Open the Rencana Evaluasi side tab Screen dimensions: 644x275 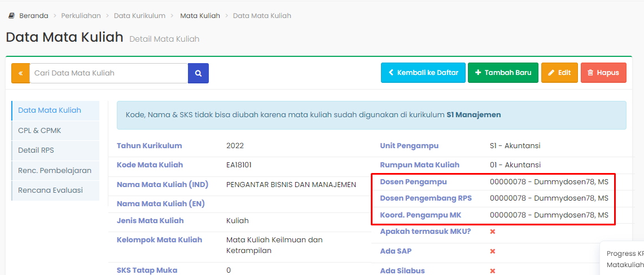click(55, 190)
